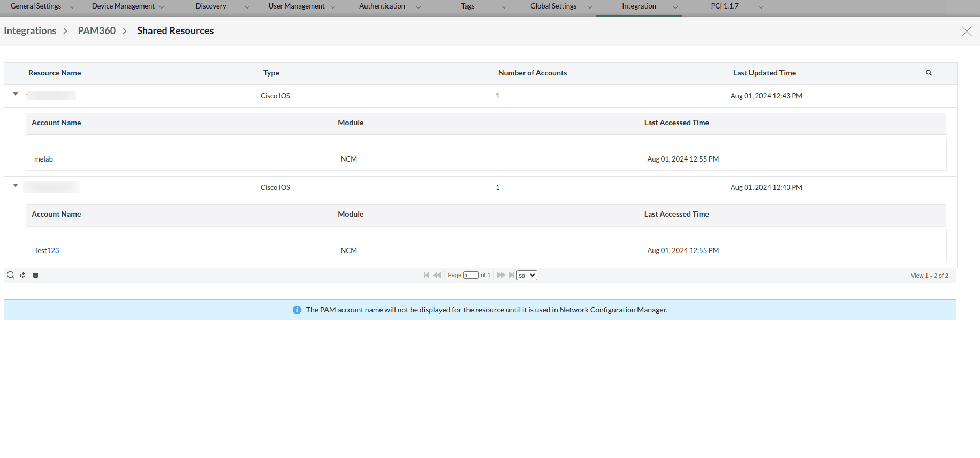Click the column chooser grid icon
The width and height of the screenshot is (980, 458).
pos(35,275)
